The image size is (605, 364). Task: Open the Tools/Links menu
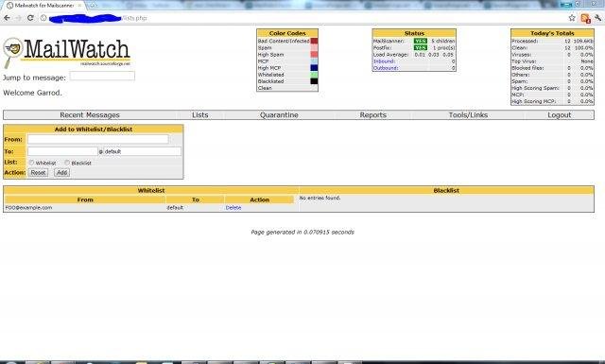[468, 115]
